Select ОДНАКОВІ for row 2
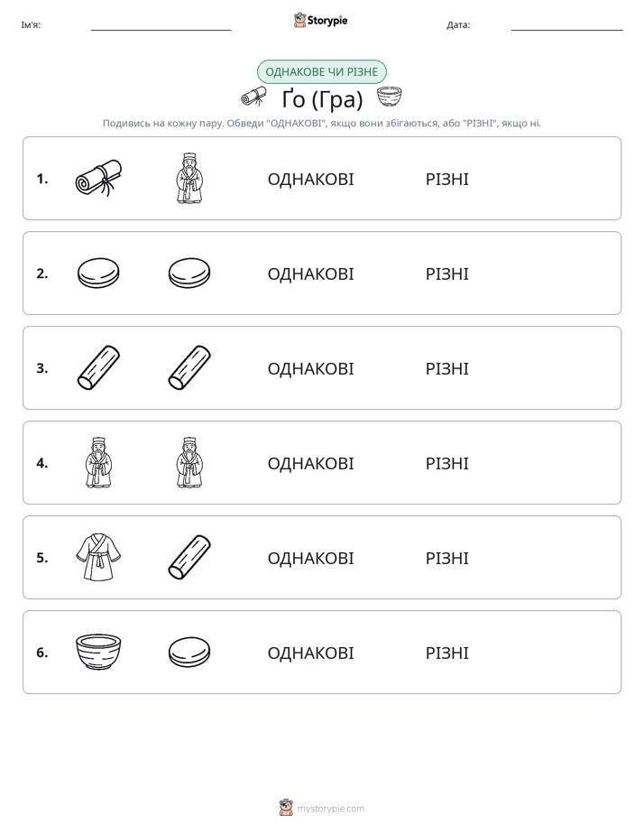The image size is (644, 834). coord(310,273)
